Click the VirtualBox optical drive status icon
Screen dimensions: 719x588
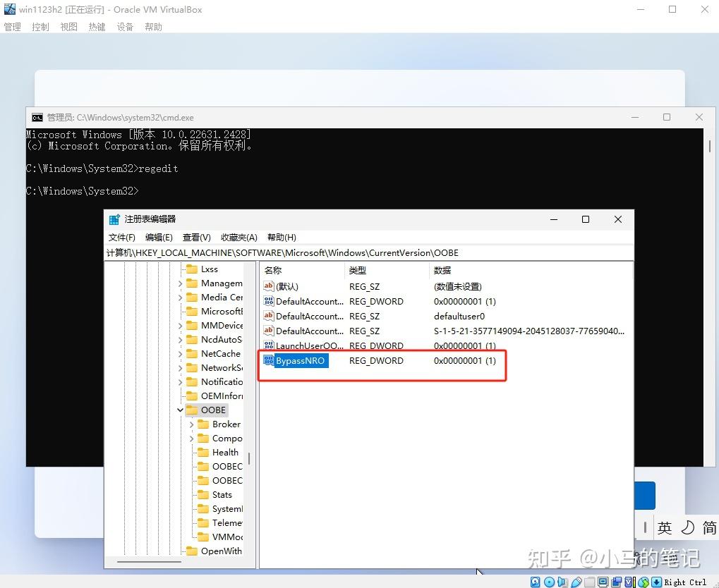(550, 581)
